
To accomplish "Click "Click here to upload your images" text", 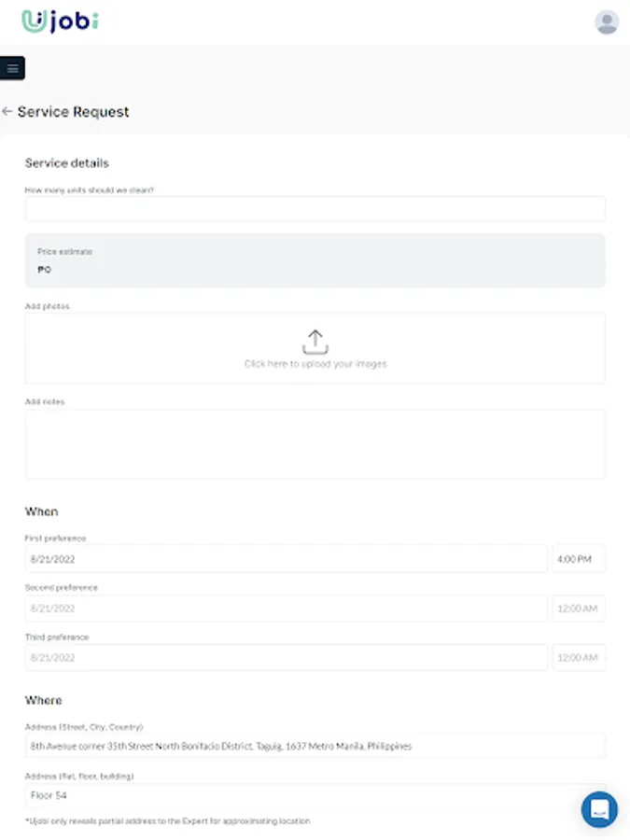I will pyautogui.click(x=315, y=364).
